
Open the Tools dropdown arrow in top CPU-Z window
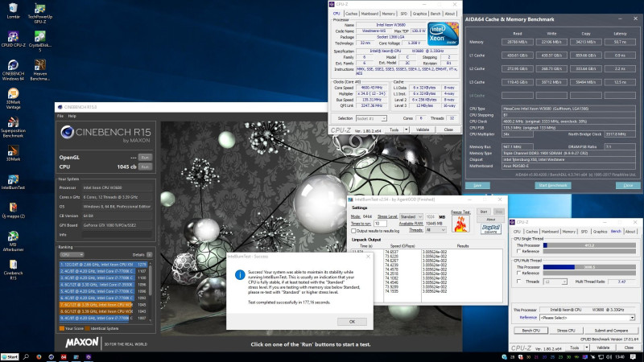[407, 130]
